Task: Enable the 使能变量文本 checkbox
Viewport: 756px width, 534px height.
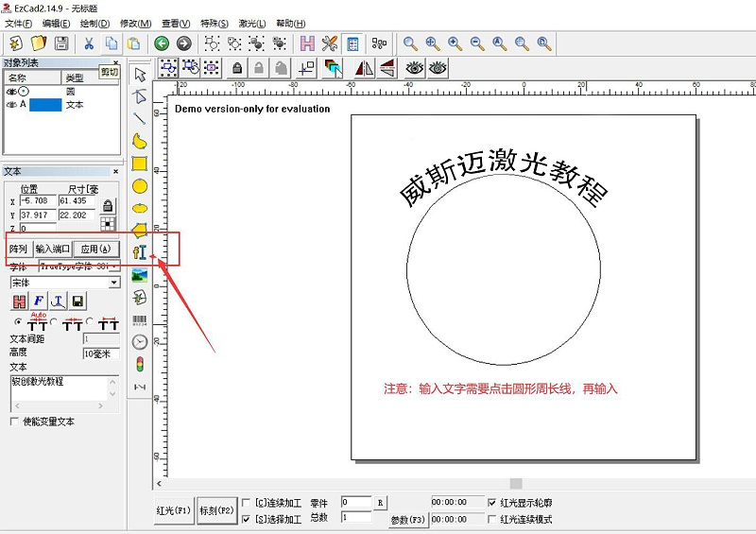Action: point(14,422)
